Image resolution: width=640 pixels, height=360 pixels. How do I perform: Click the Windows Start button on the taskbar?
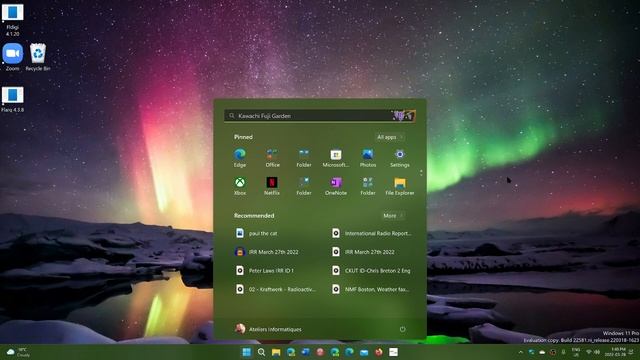pyautogui.click(x=247, y=352)
